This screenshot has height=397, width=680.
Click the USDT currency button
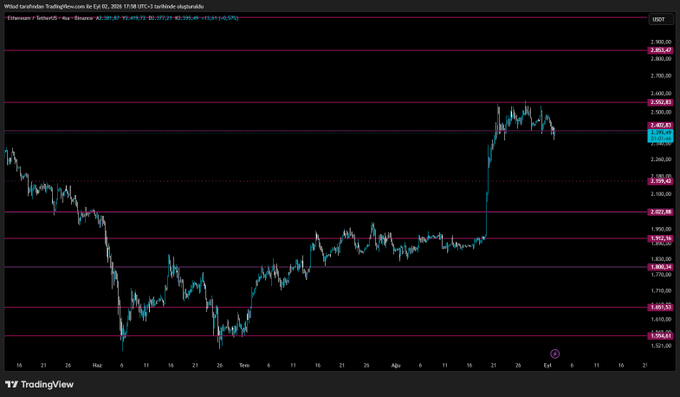(x=661, y=20)
